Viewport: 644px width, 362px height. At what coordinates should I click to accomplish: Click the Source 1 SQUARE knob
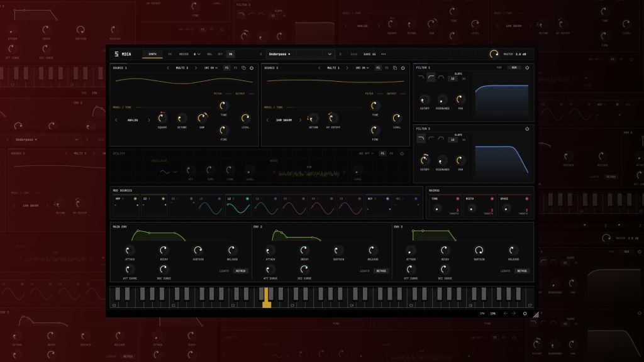click(x=162, y=118)
